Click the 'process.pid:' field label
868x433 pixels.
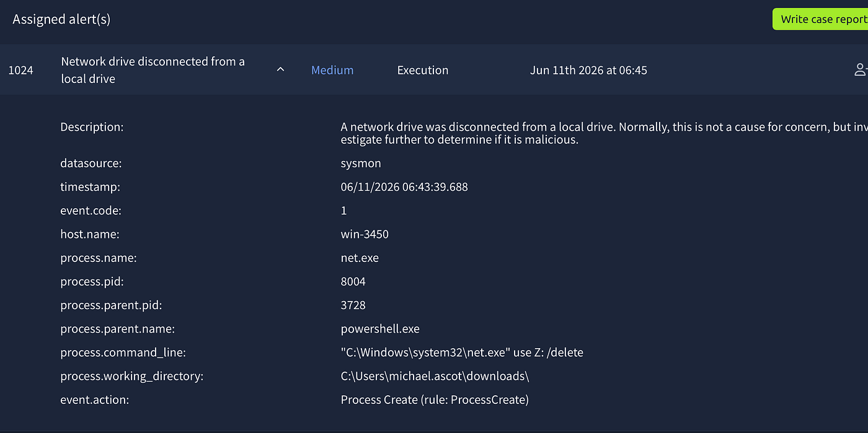coord(92,281)
